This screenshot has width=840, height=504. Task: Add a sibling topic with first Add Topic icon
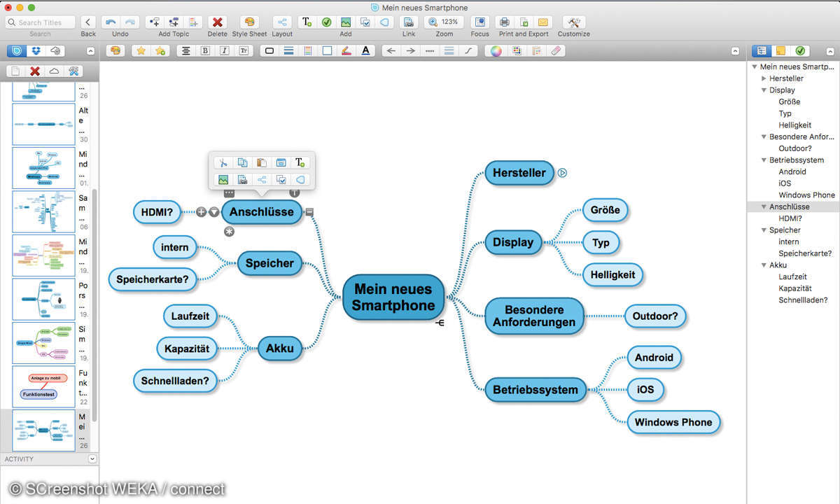(x=155, y=22)
